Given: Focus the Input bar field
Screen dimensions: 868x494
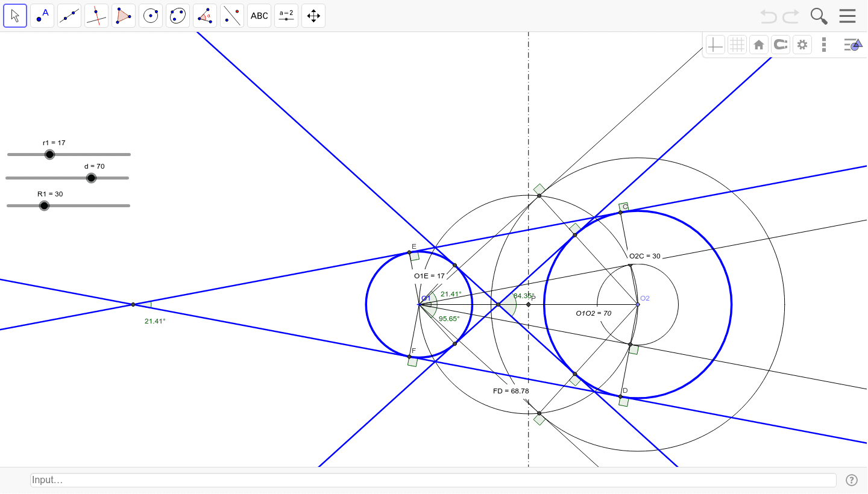Looking at the screenshot, I should 433,480.
